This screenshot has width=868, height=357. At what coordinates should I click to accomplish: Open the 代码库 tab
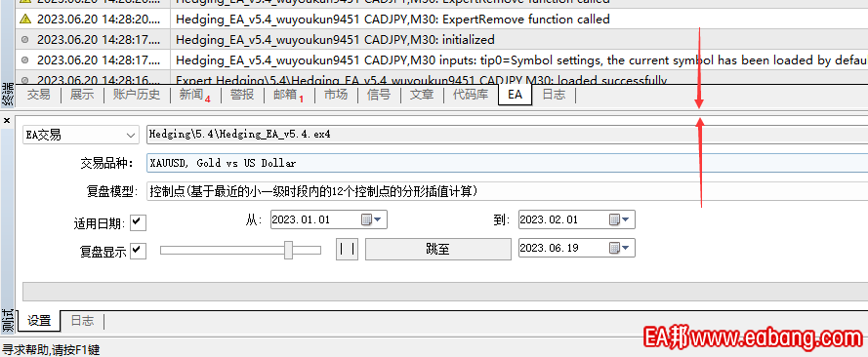click(x=471, y=95)
